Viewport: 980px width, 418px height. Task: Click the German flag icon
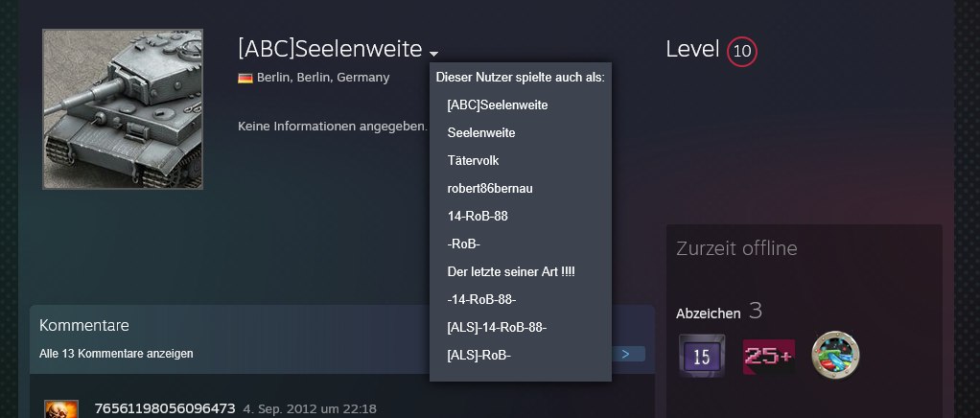click(x=245, y=78)
